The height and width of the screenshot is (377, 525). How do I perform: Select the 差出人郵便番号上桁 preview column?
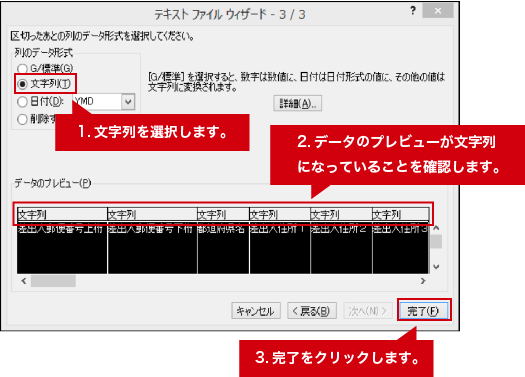(x=62, y=241)
